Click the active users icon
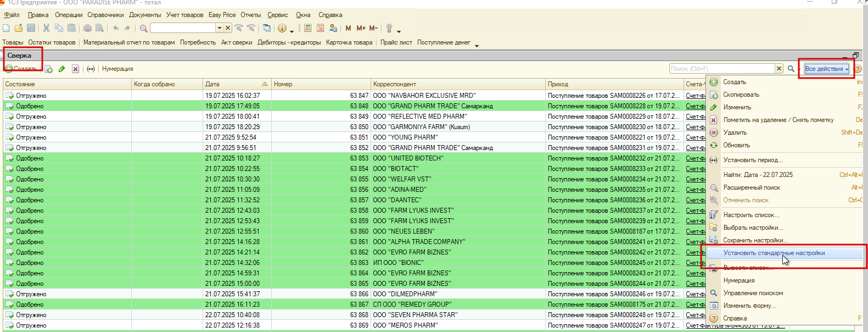The height and width of the screenshot is (332, 868). coord(333,28)
